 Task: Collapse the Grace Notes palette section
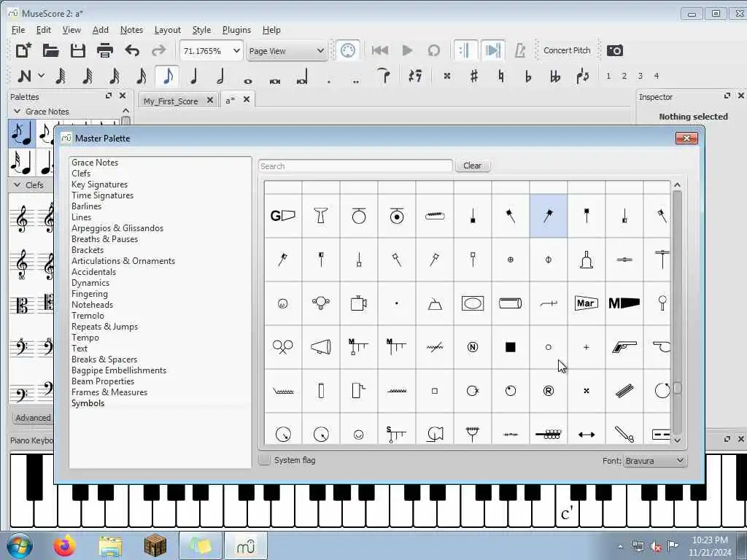[18, 111]
